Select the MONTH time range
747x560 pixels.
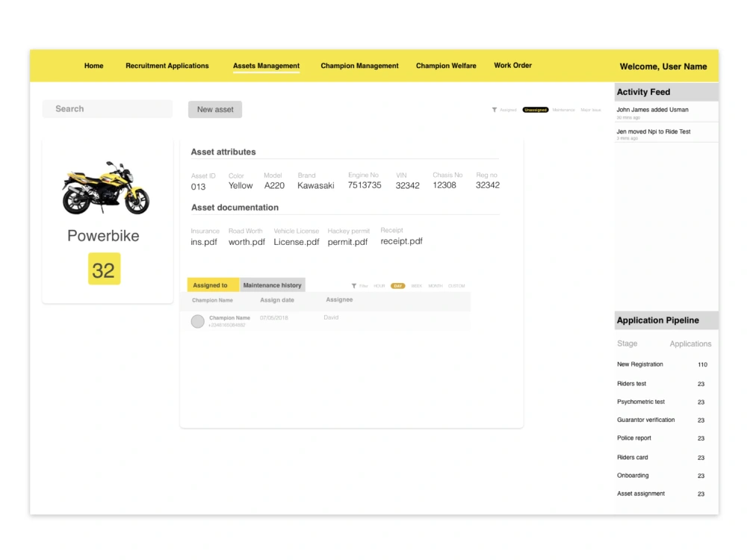click(x=436, y=286)
